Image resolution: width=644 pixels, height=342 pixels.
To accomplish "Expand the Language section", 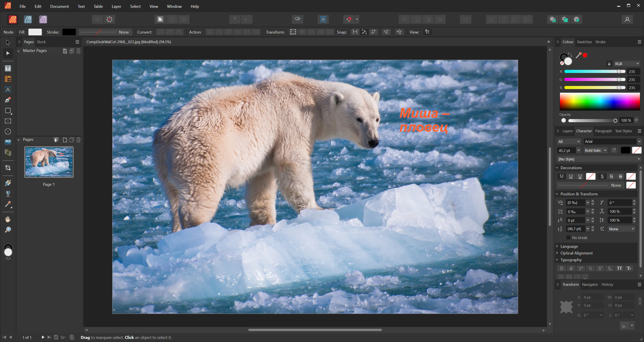I will 569,246.
